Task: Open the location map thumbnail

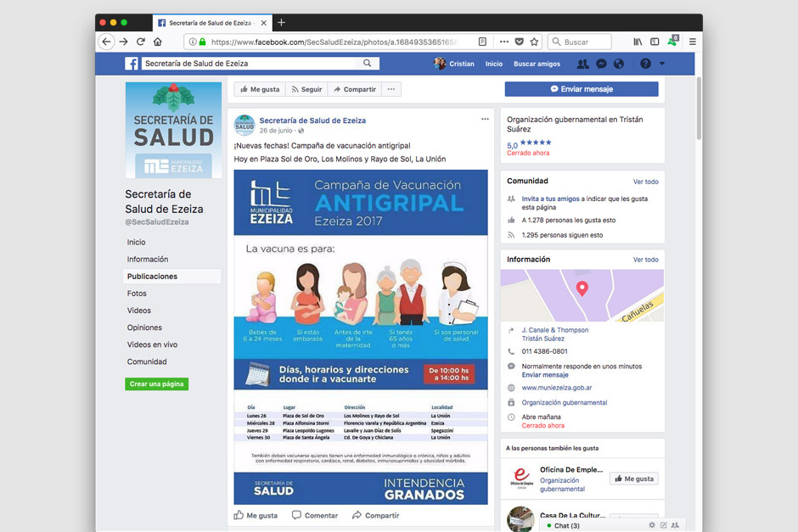Action: (x=582, y=295)
